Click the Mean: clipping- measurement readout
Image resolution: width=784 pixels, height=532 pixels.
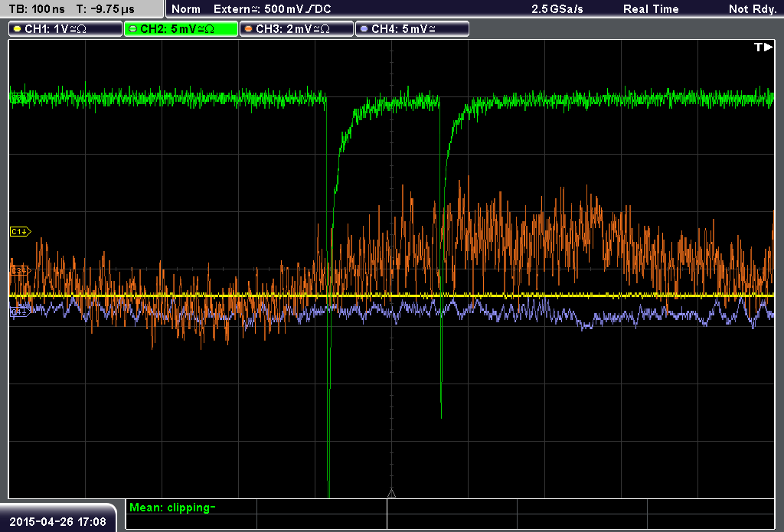pyautogui.click(x=172, y=508)
